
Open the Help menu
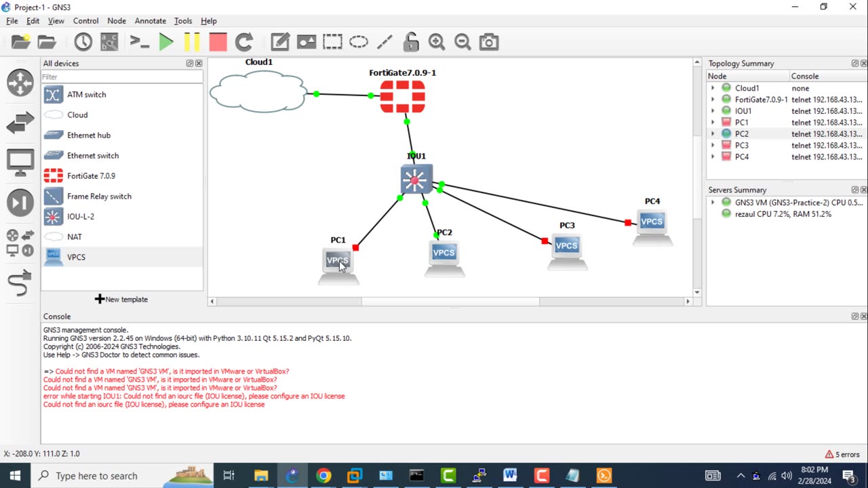tap(209, 21)
